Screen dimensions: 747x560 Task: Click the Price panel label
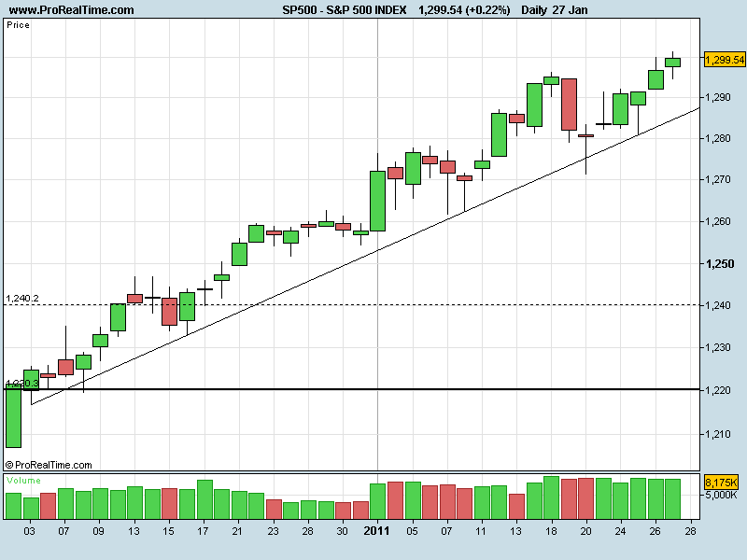coord(18,25)
